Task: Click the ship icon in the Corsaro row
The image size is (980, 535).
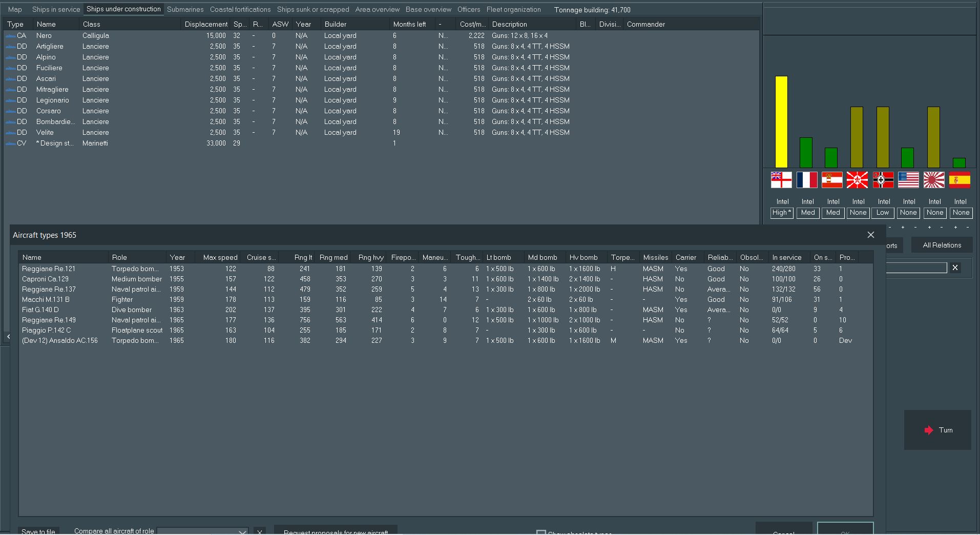Action: [10, 111]
